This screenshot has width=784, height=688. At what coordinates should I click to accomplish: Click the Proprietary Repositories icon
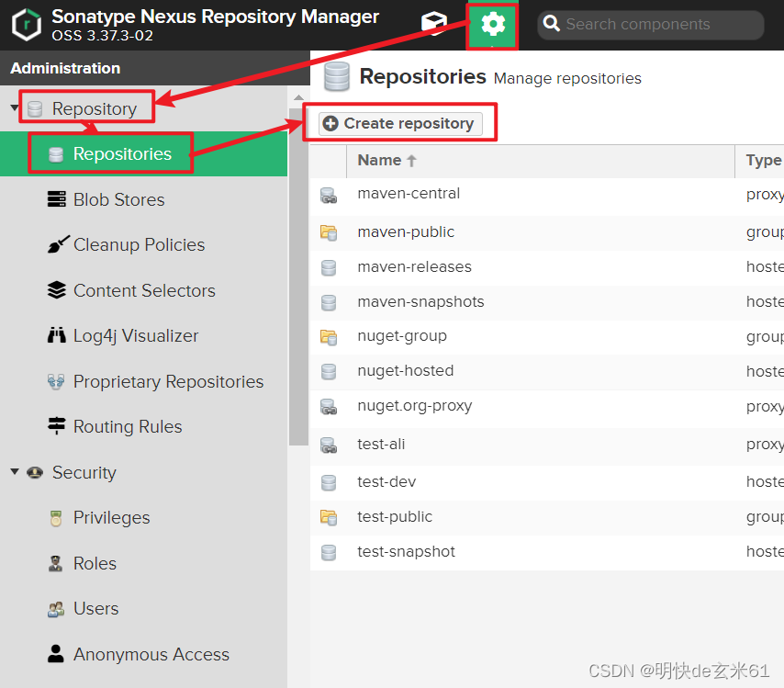pyautogui.click(x=56, y=381)
